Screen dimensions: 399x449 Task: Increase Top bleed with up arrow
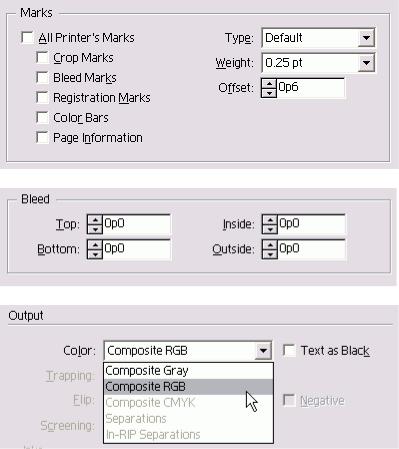point(95,220)
